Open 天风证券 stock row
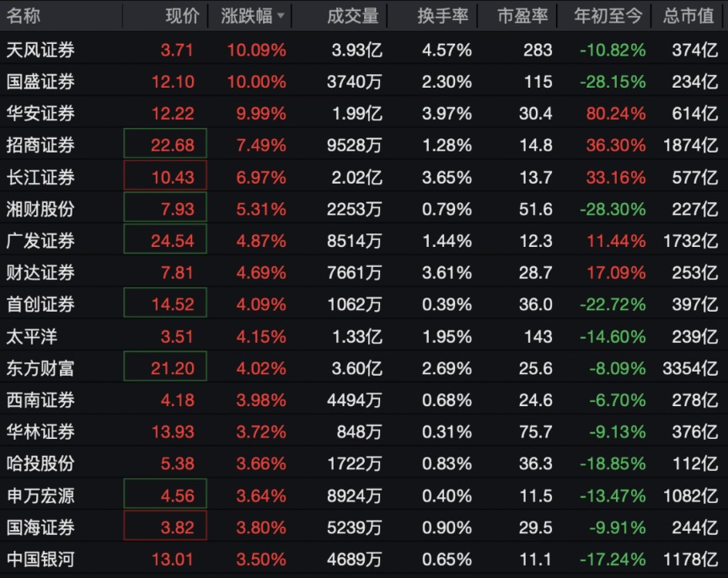 pyautogui.click(x=364, y=50)
